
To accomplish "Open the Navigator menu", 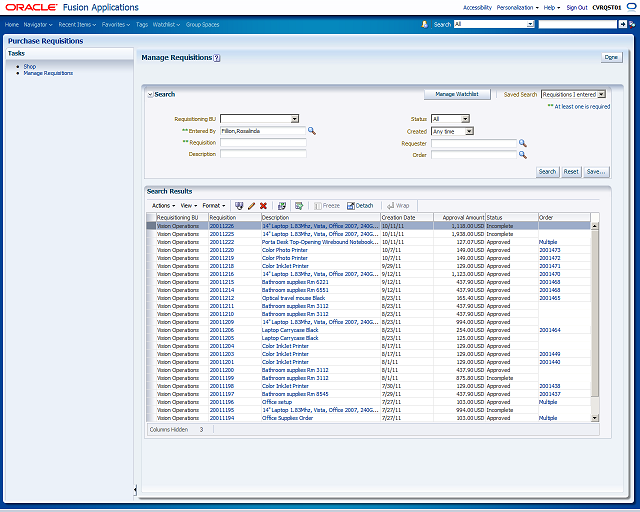I will (38, 24).
